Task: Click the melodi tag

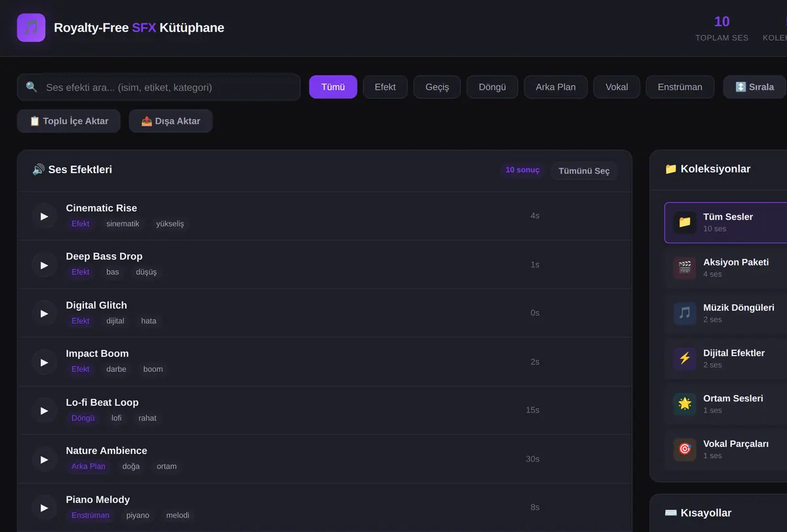Action: point(178,516)
